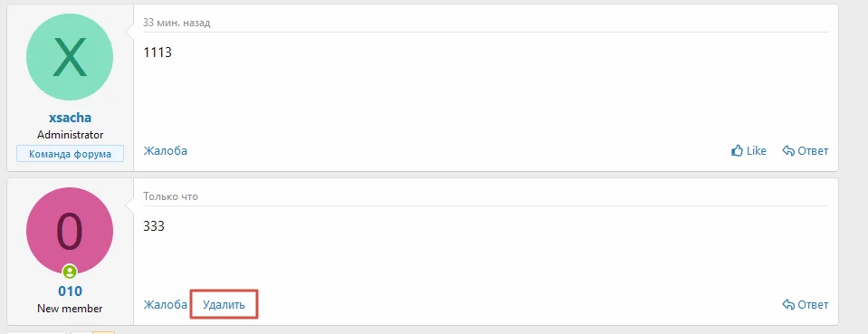This screenshot has height=334, width=868.
Task: Open the Только что timestamp permalink
Action: 170,196
